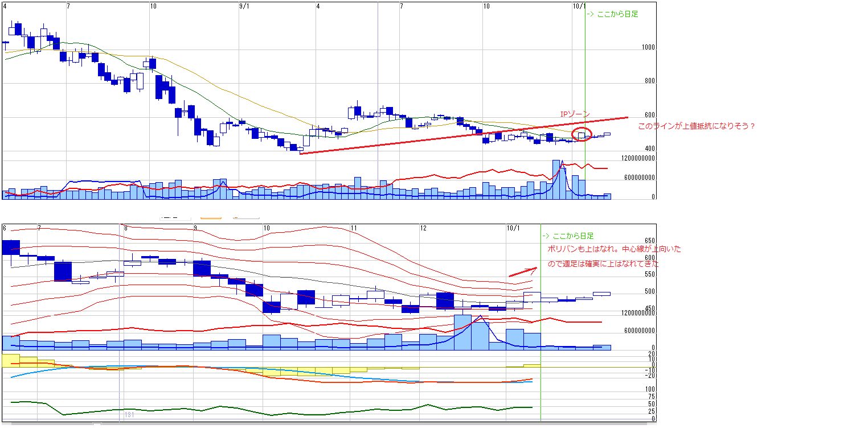This screenshot has height=445, width=868.
Task: Click the 9/1 date marker on upper chart
Action: (244, 6)
